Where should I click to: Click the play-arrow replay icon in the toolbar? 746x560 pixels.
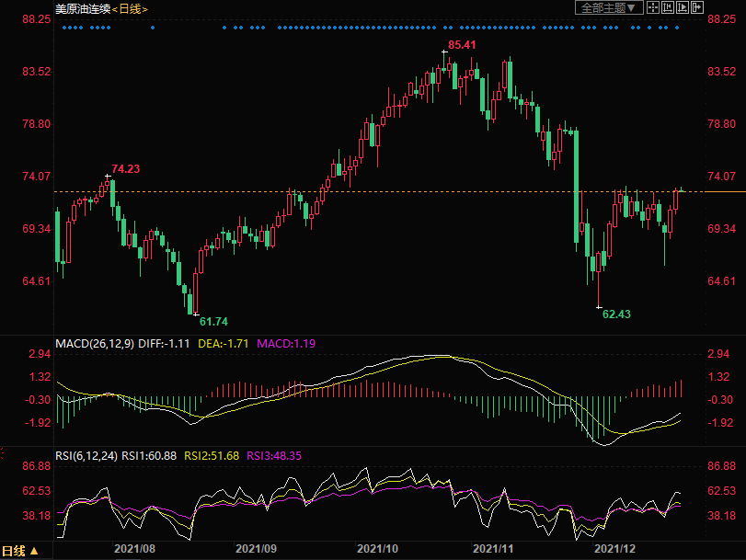tap(682, 7)
